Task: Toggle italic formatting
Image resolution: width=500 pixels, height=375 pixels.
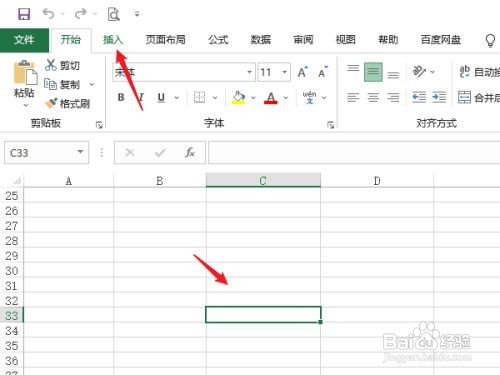Action: 141,97
